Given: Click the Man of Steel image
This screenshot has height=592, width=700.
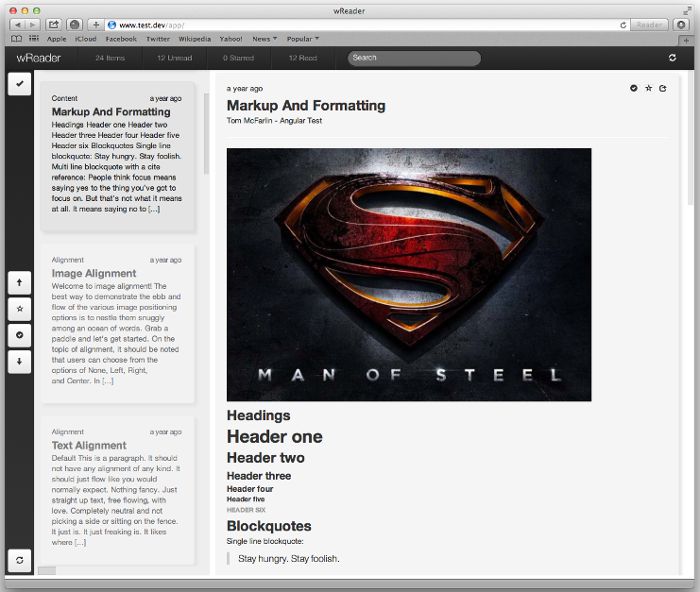Looking at the screenshot, I should click(x=409, y=275).
